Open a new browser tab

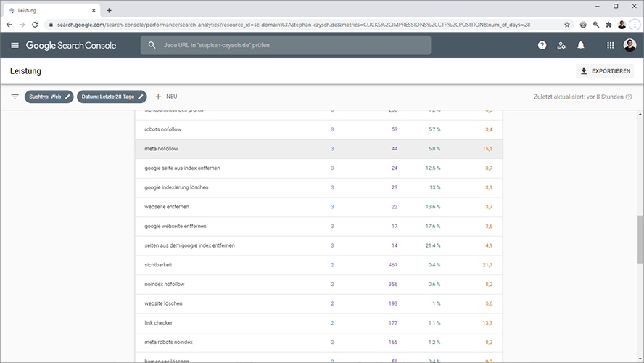coord(109,11)
